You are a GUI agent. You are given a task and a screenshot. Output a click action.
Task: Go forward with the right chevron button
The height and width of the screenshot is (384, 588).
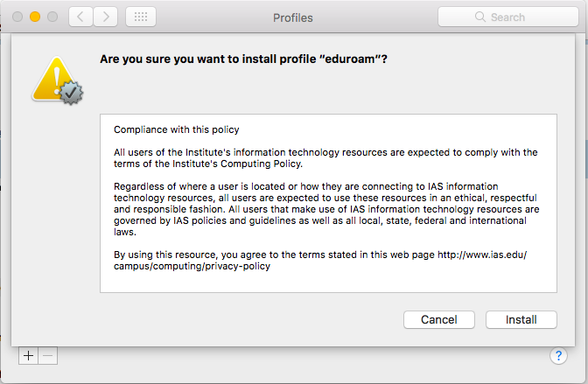(x=105, y=17)
